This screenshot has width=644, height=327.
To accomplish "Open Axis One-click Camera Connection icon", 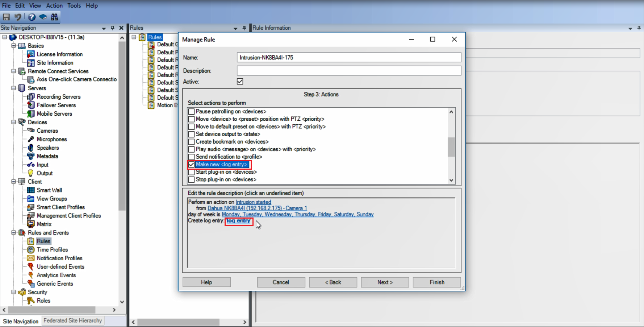I will (x=31, y=79).
